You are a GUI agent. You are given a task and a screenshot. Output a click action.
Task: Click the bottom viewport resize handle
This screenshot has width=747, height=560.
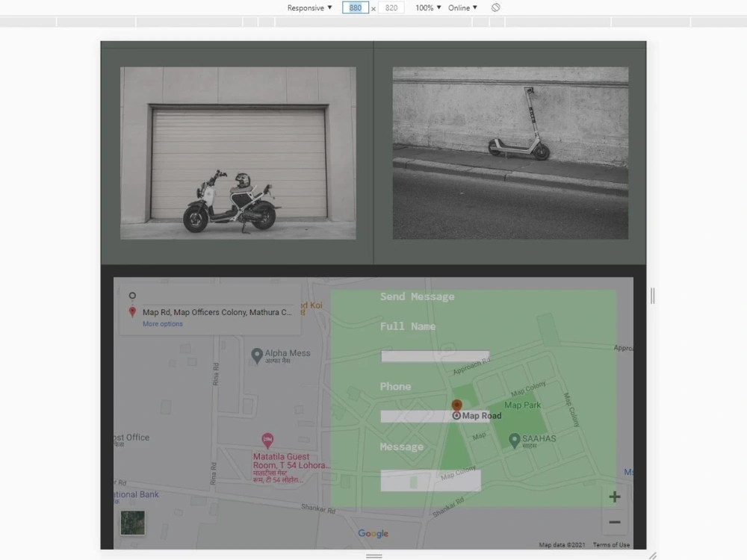pos(374,556)
